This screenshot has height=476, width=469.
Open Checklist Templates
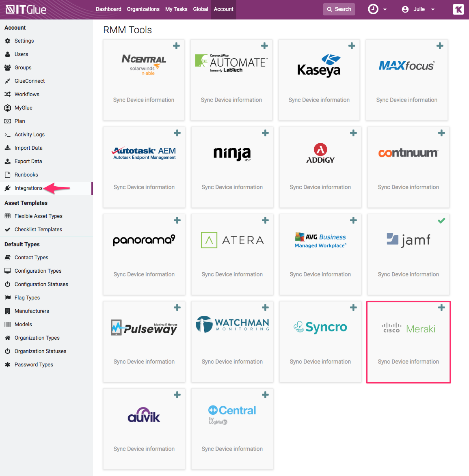38,229
